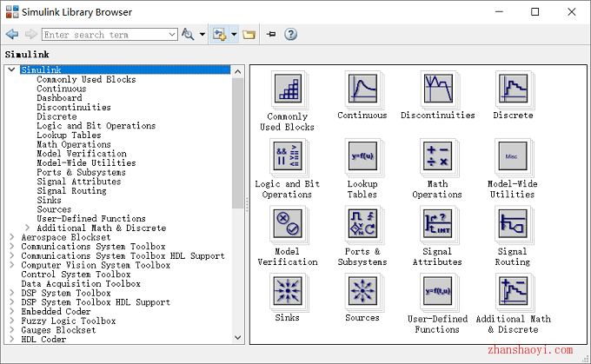Open the search options dropdown arrow
The image size is (591, 364).
click(x=203, y=34)
